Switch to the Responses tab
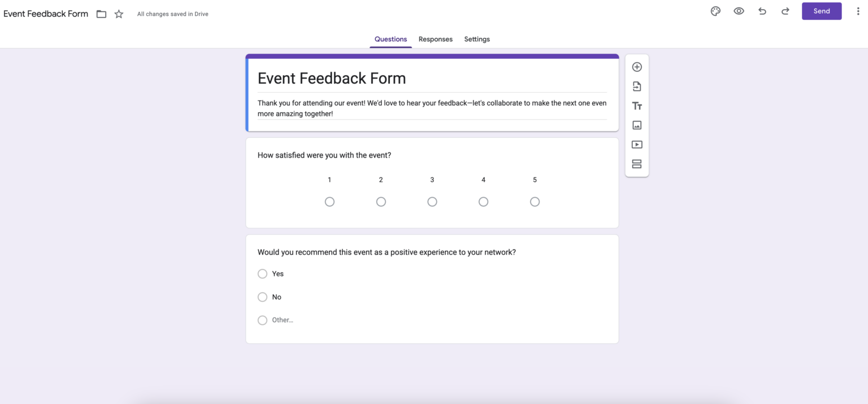 tap(435, 39)
